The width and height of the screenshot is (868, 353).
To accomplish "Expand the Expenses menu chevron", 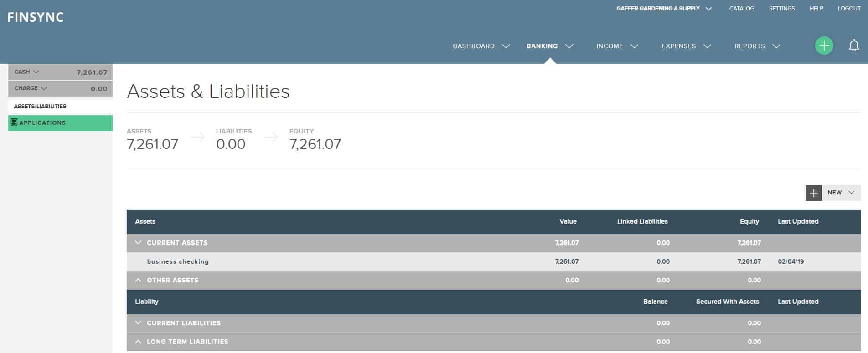I will point(707,46).
